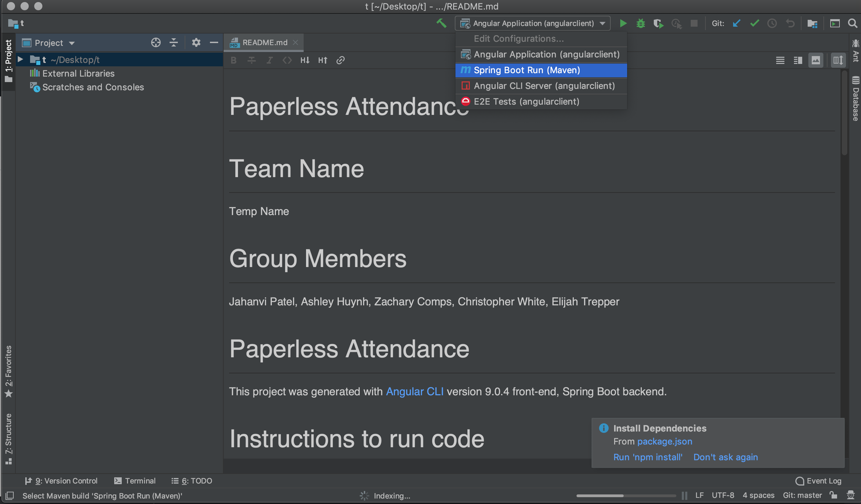Screen dimensions: 861x504
Task: Change the UTF-8 file encoding
Action: coord(723,495)
